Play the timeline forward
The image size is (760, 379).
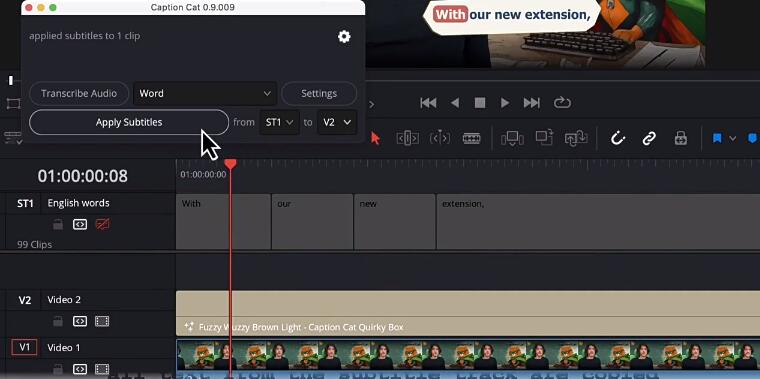click(x=505, y=103)
